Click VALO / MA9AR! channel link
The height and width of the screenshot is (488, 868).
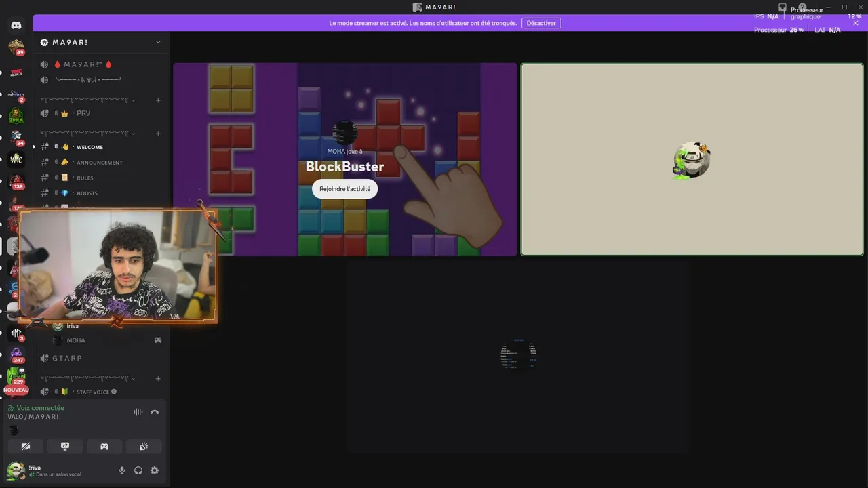pyautogui.click(x=33, y=416)
